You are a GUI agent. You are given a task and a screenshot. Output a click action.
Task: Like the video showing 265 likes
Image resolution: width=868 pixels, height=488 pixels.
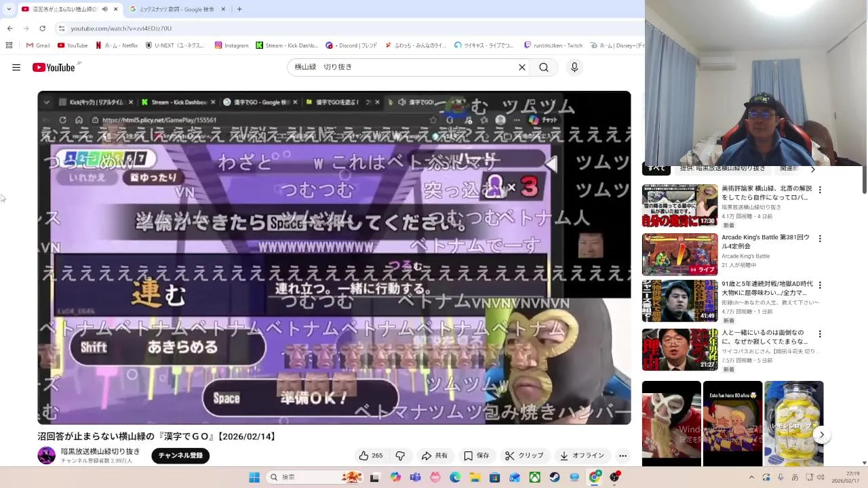click(371, 455)
